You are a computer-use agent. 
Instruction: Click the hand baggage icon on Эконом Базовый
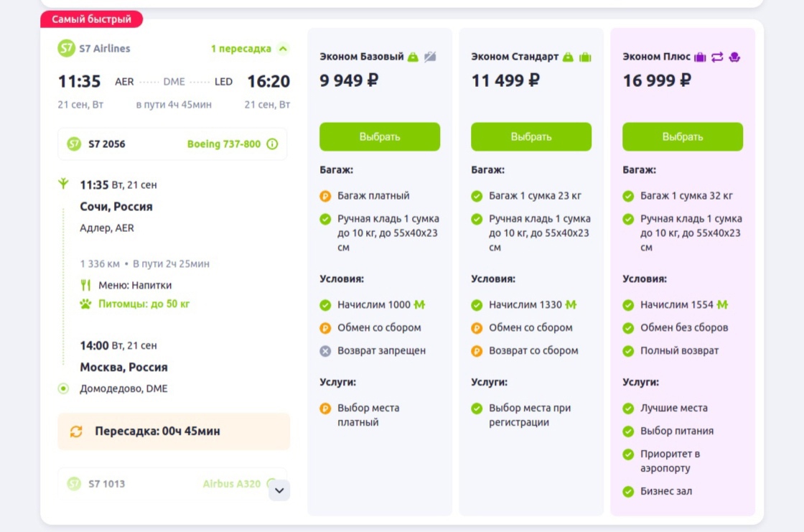[413, 57]
